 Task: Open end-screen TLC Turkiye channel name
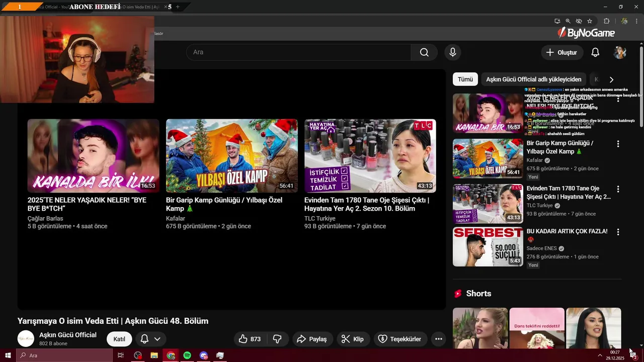(319, 219)
